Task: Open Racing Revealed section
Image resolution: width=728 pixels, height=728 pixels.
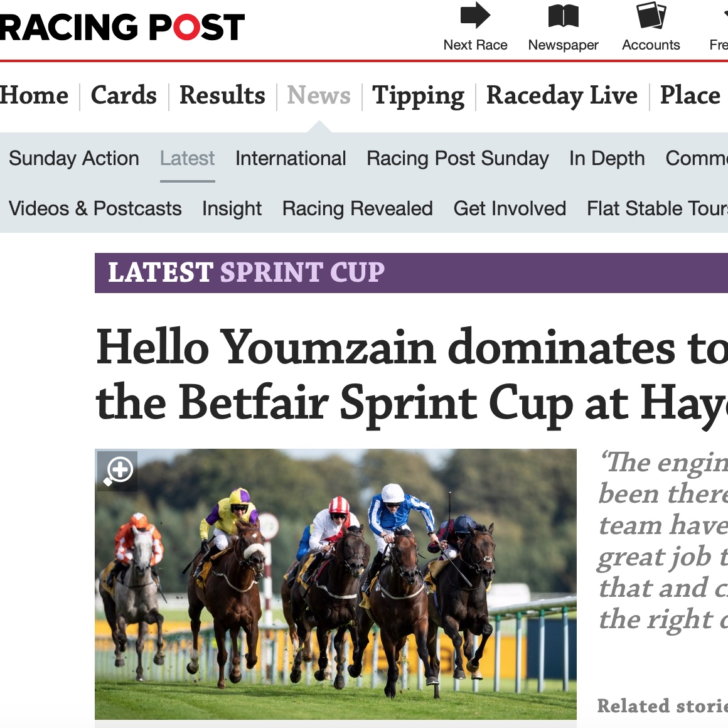Action: [x=357, y=208]
